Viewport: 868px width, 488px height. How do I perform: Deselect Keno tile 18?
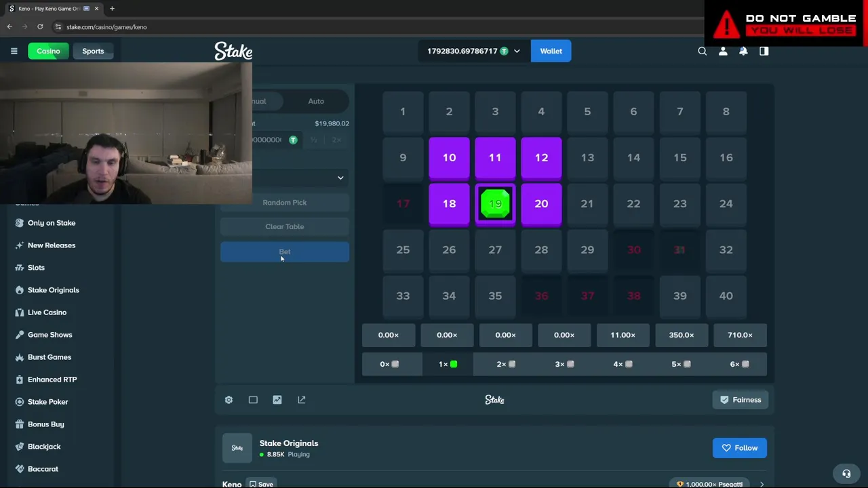pos(449,204)
